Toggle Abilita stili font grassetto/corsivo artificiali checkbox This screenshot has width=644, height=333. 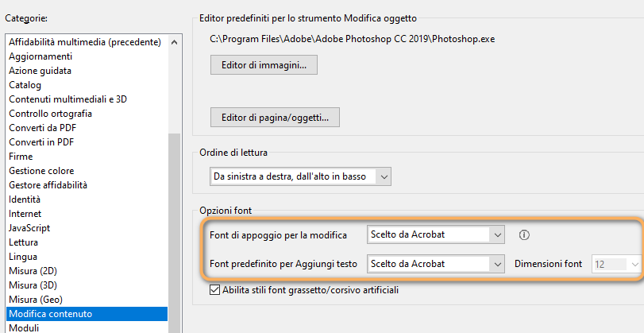click(214, 291)
